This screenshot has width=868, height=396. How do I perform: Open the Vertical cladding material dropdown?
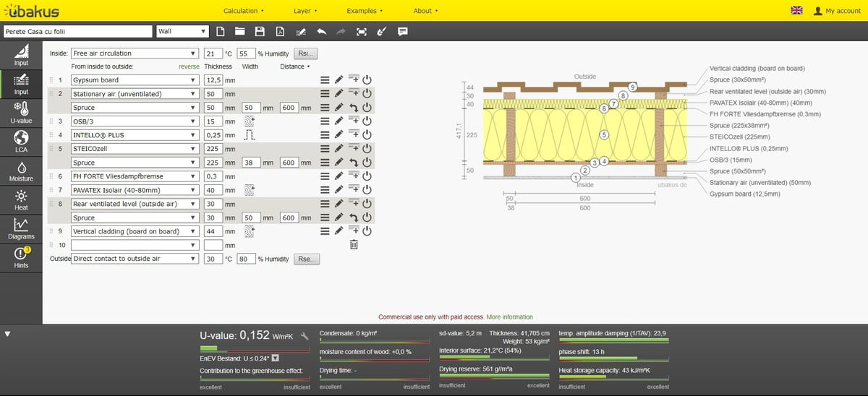point(135,231)
